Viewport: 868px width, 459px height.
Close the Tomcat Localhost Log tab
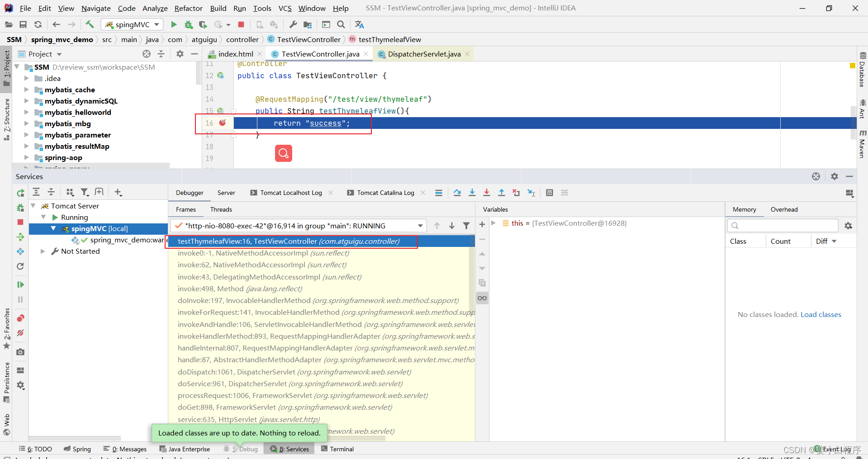(x=331, y=193)
